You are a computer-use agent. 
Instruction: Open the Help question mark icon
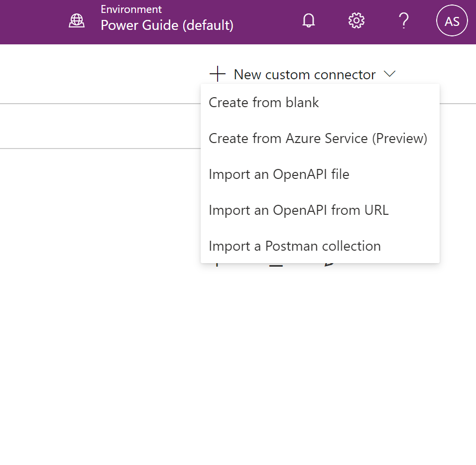point(404,21)
